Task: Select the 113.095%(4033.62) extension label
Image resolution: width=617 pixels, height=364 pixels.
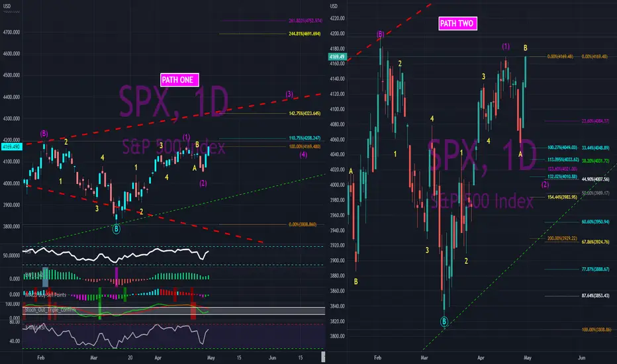Action: coord(563,159)
